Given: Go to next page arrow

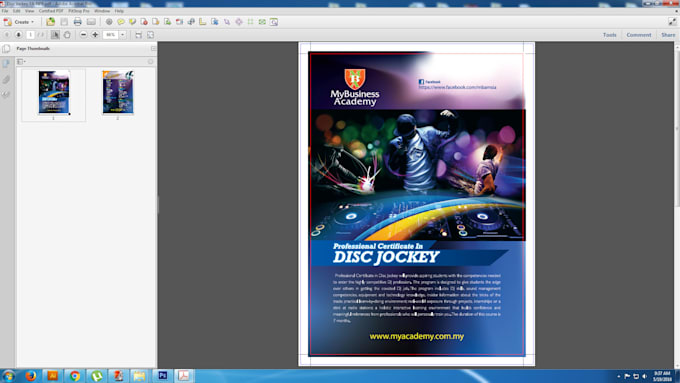Looking at the screenshot, I should click(18, 35).
